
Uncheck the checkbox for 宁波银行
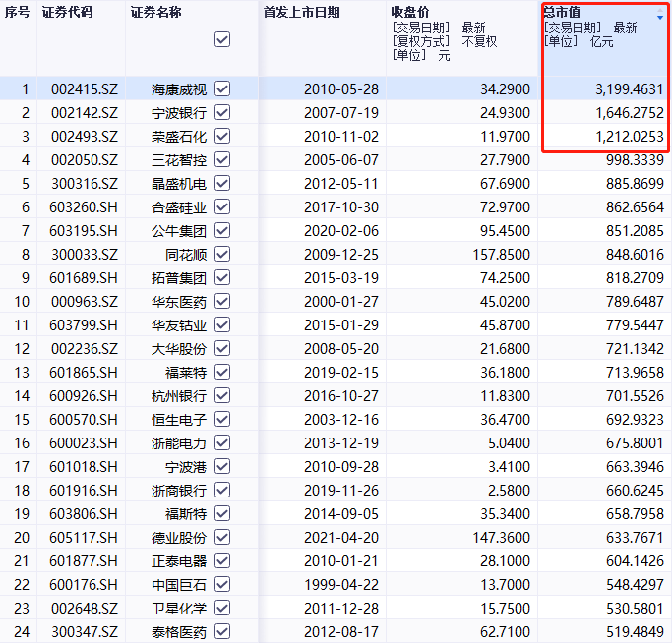point(222,112)
